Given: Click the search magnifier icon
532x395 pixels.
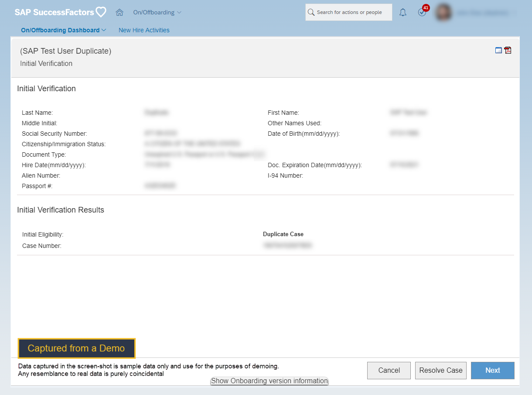Looking at the screenshot, I should click(x=311, y=12).
